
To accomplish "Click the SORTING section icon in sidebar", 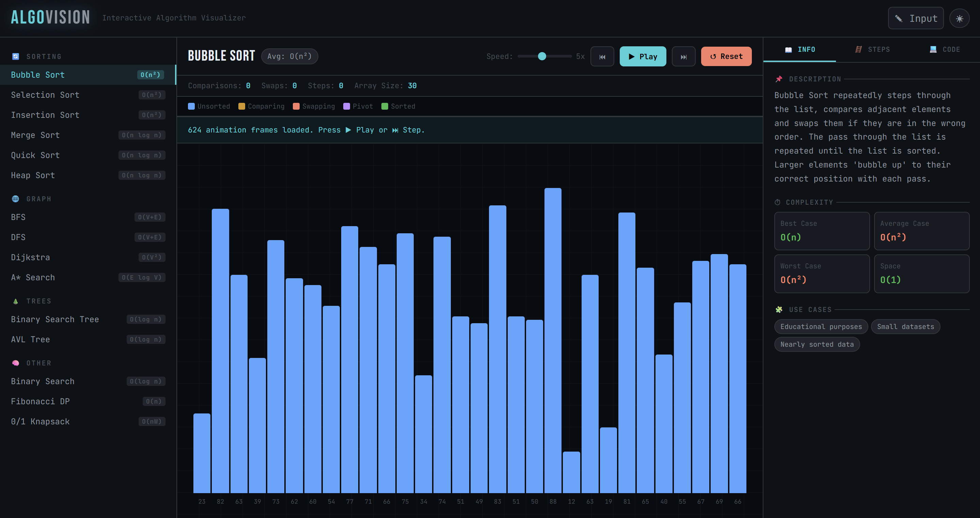I will (16, 56).
